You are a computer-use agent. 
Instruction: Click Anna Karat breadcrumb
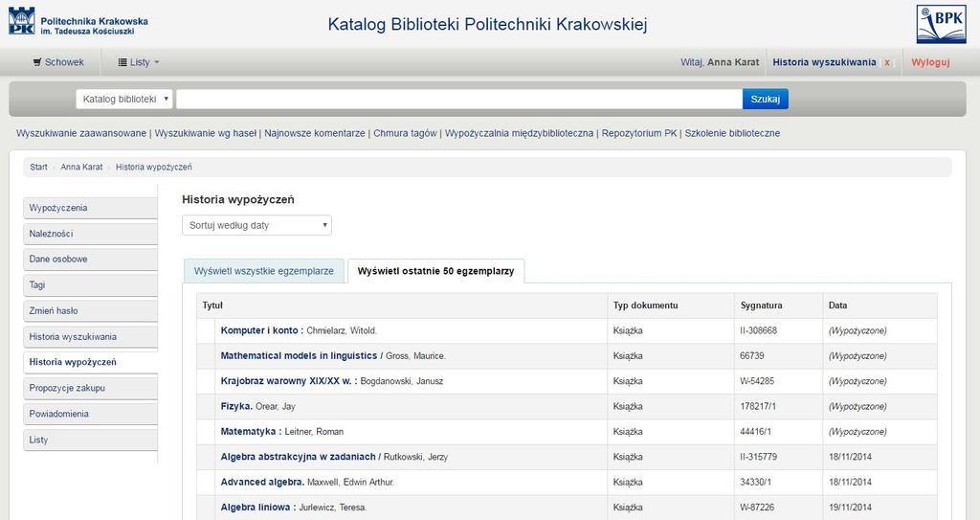pyautogui.click(x=81, y=167)
